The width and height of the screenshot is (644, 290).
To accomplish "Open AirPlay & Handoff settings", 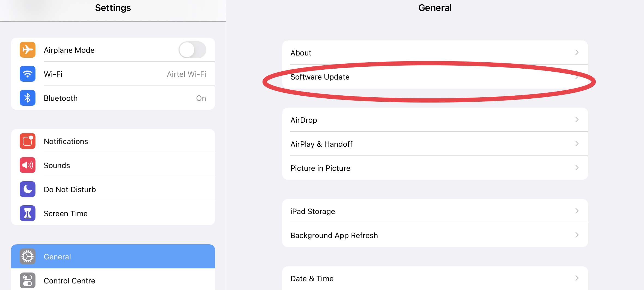I will pyautogui.click(x=435, y=144).
